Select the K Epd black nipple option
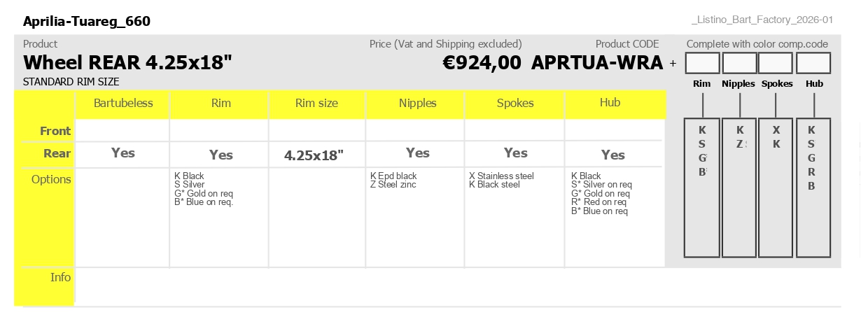This screenshot has height=331, width=868. (393, 176)
